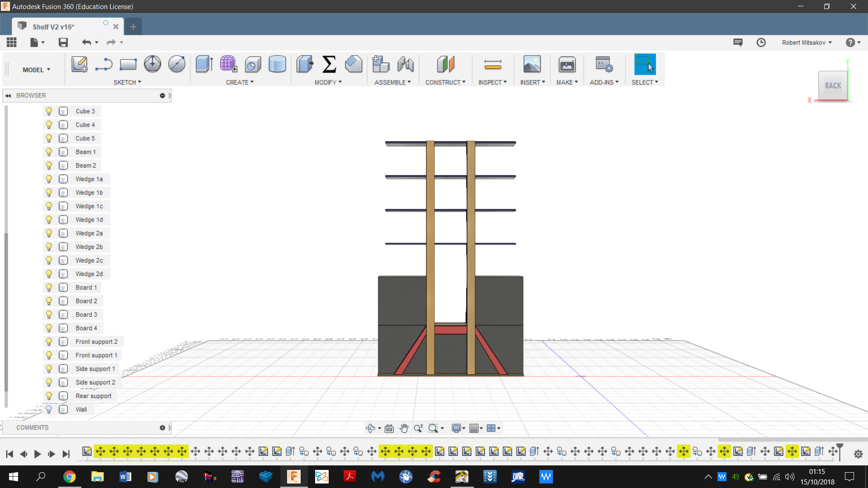868x488 pixels.
Task: Select the Press Pull modify tool
Action: click(x=305, y=64)
